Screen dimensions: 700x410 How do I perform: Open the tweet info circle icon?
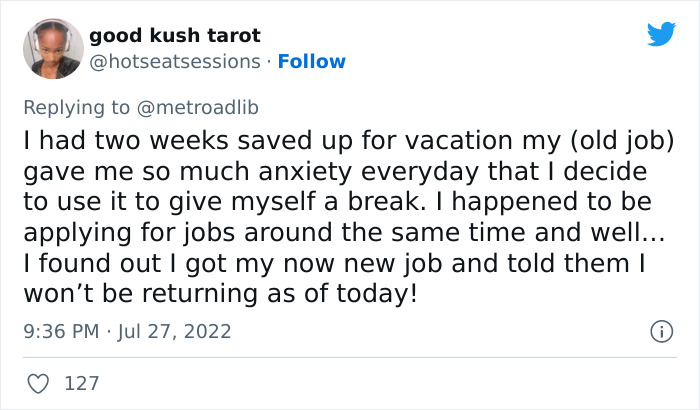point(660,330)
